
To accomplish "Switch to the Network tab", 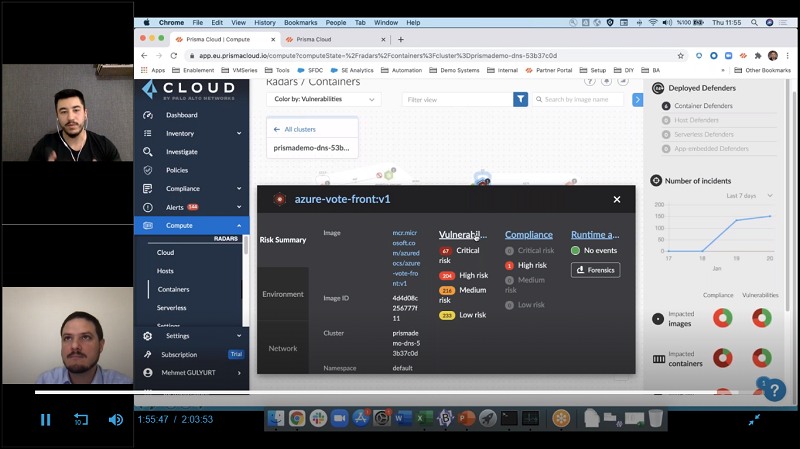I will (x=283, y=348).
